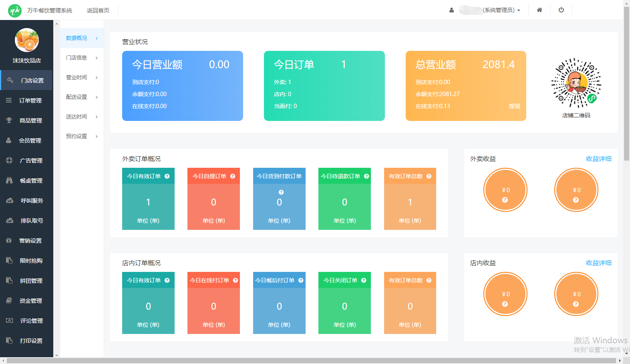The width and height of the screenshot is (630, 364).
Task: Click the 店铺二维码 QR code image
Action: pos(576,83)
